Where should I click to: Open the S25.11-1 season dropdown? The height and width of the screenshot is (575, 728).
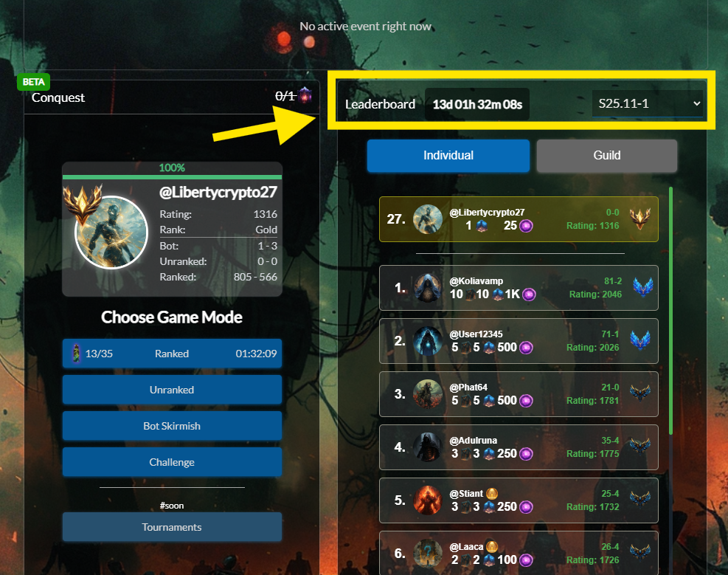(648, 103)
